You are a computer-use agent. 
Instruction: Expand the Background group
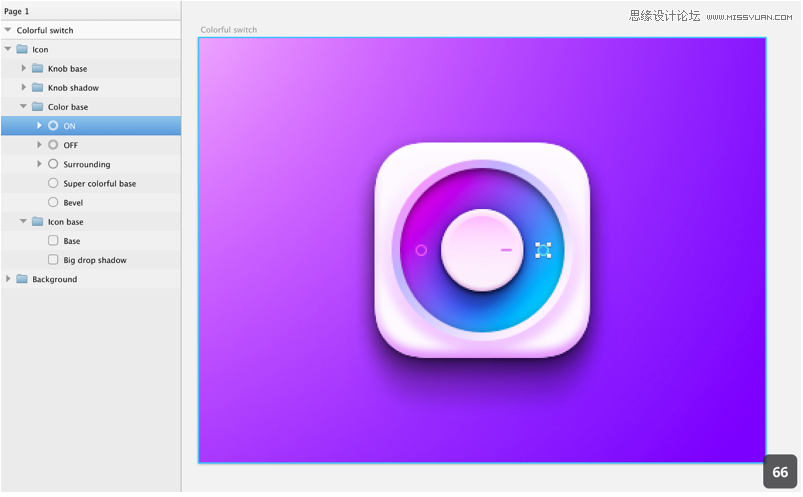pos(8,279)
